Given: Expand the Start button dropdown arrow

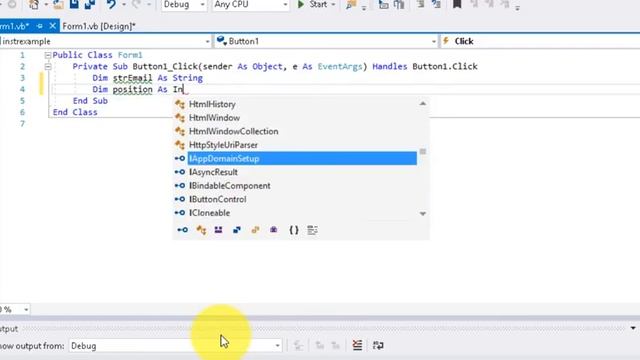Looking at the screenshot, I should click(333, 4).
